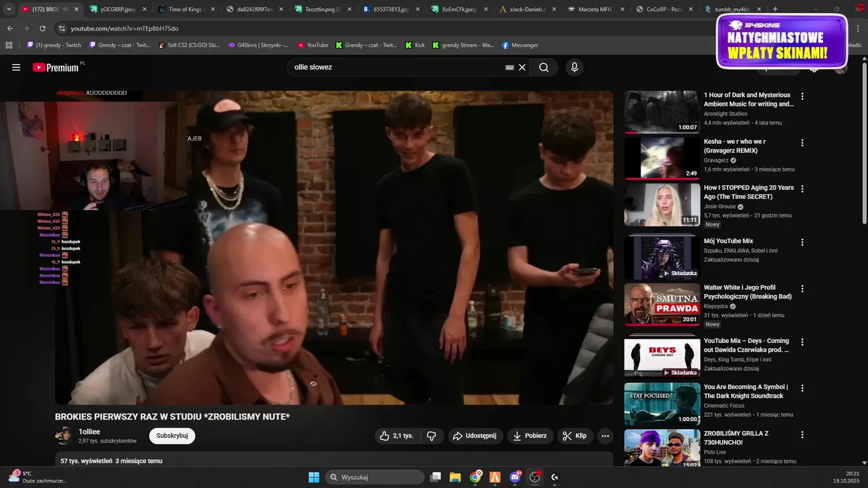The image size is (868, 488).
Task: Open the G4Skins Skrzynki bookmark
Action: (258, 45)
